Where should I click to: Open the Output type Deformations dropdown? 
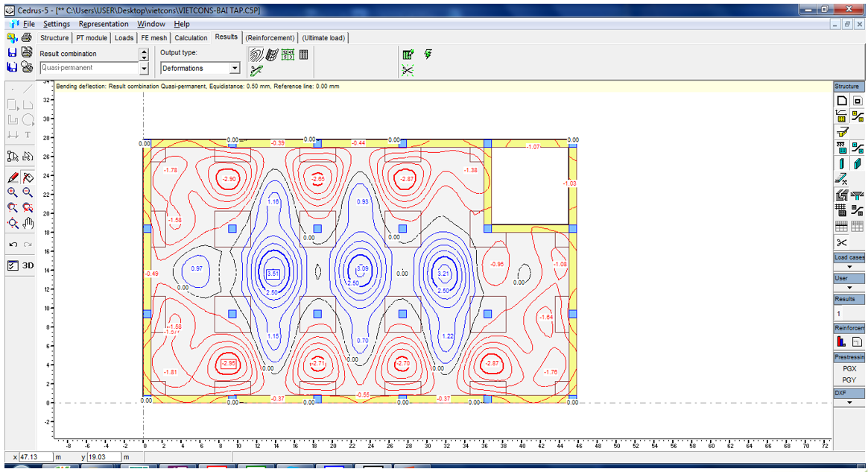[x=235, y=68]
